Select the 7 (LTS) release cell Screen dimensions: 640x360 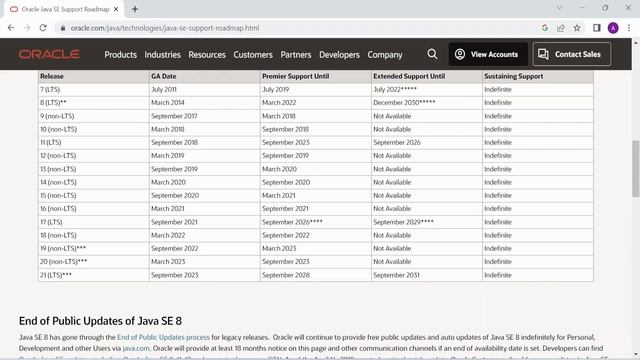93,89
